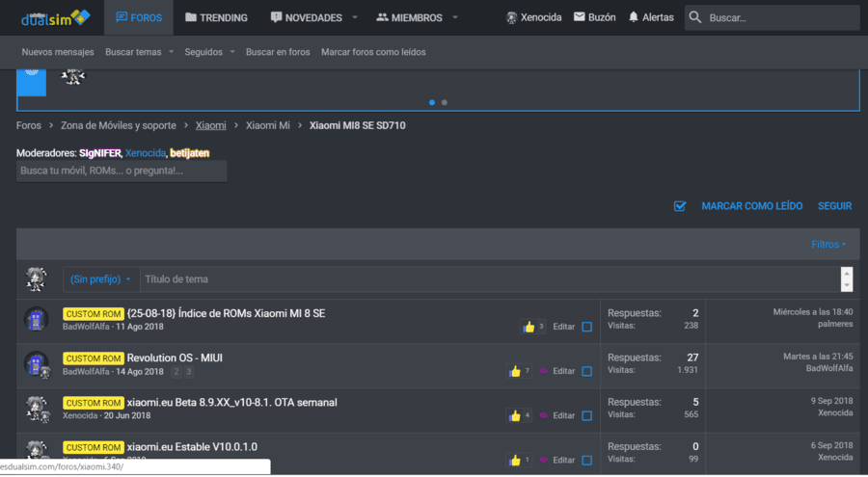Tick checkbox for xiaomi.eu Beta thread
Screen dimensions: 868x477
coord(586,415)
